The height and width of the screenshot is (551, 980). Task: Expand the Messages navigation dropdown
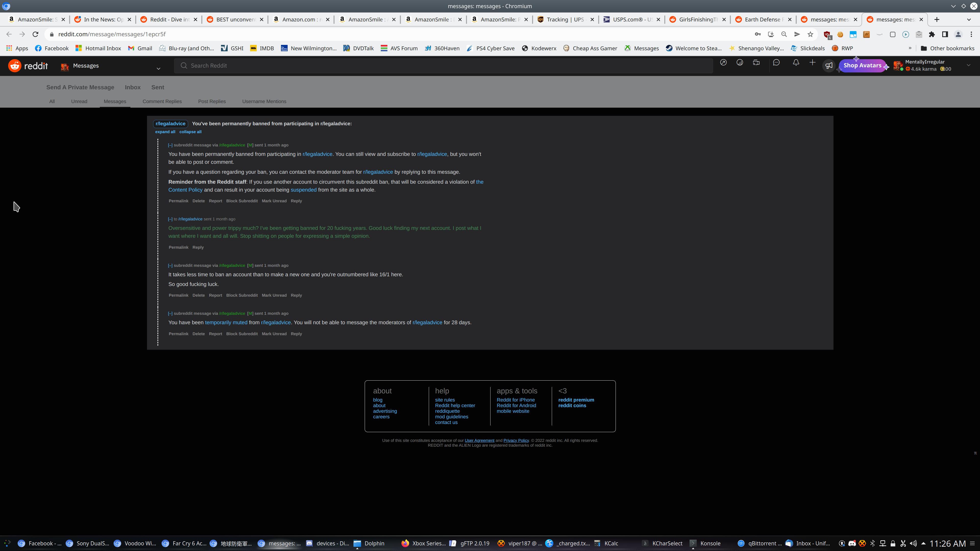158,68
